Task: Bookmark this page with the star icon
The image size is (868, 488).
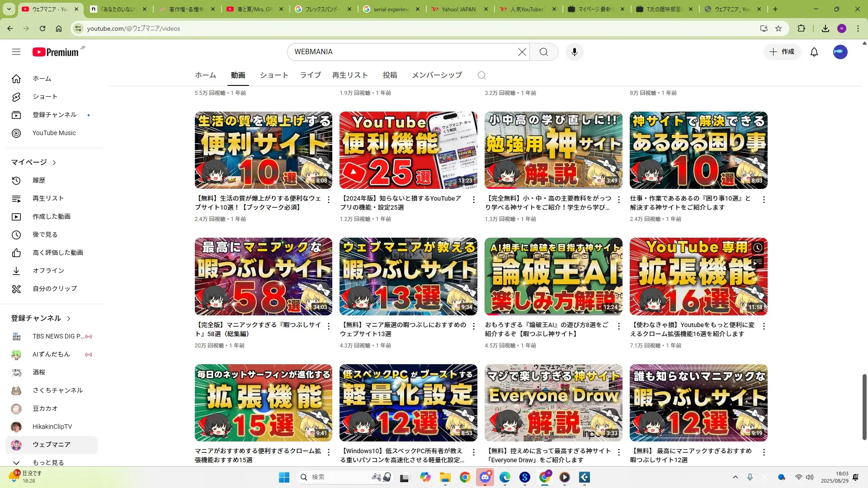Action: pyautogui.click(x=778, y=28)
